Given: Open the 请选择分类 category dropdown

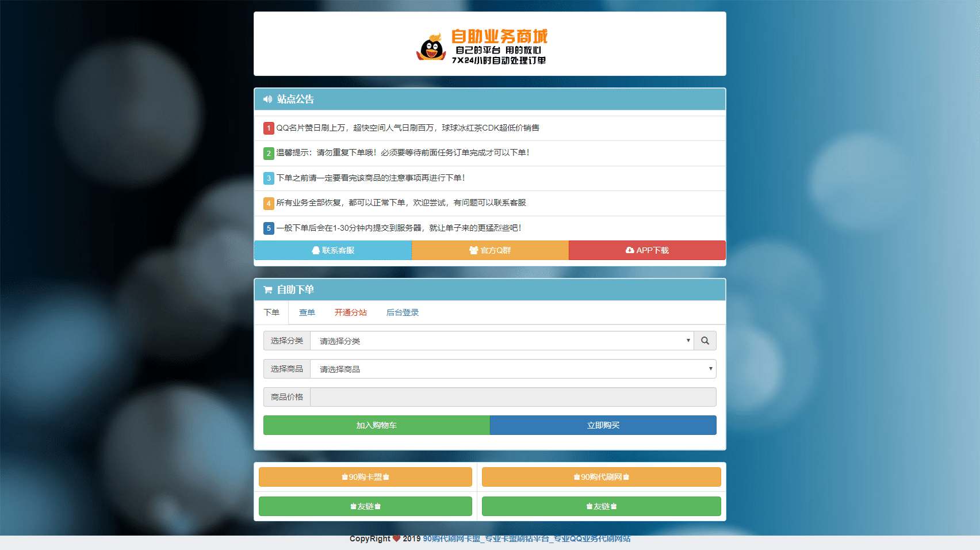Looking at the screenshot, I should tap(502, 341).
